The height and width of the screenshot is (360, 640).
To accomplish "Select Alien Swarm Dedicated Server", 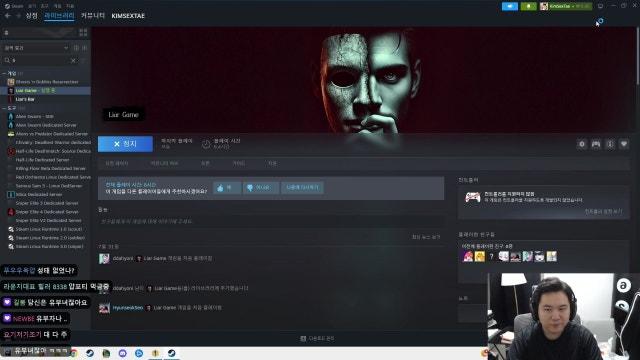I will pyautogui.click(x=46, y=125).
